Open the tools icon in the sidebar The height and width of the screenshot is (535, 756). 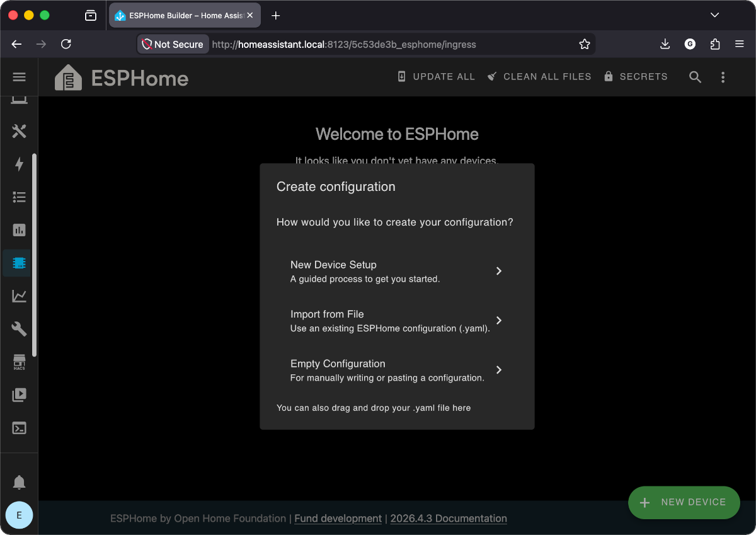pos(19,131)
